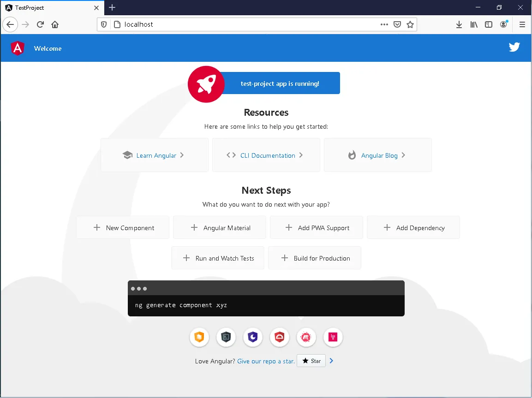Click 'test-project app is running!' banner
This screenshot has width=532, height=398.
tap(280, 83)
